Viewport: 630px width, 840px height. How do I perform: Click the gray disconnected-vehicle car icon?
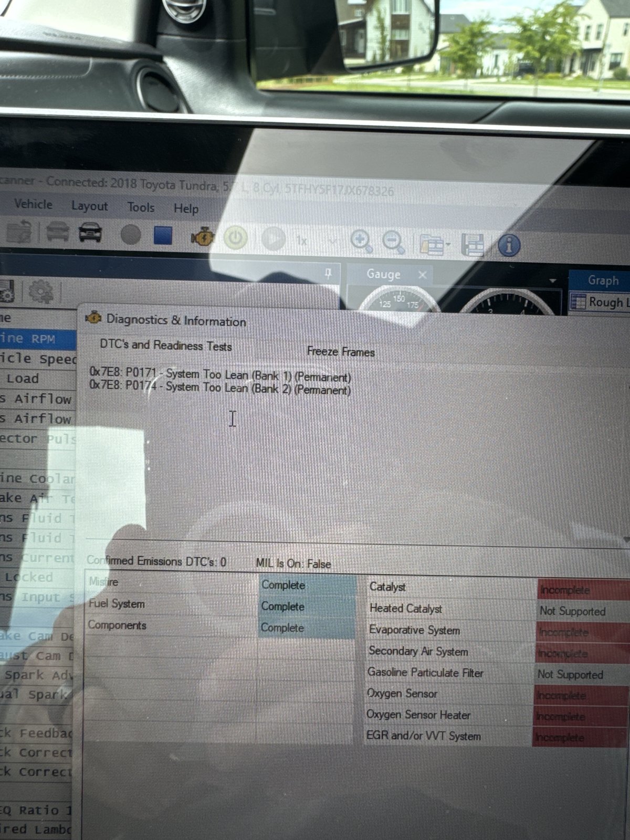[x=57, y=232]
